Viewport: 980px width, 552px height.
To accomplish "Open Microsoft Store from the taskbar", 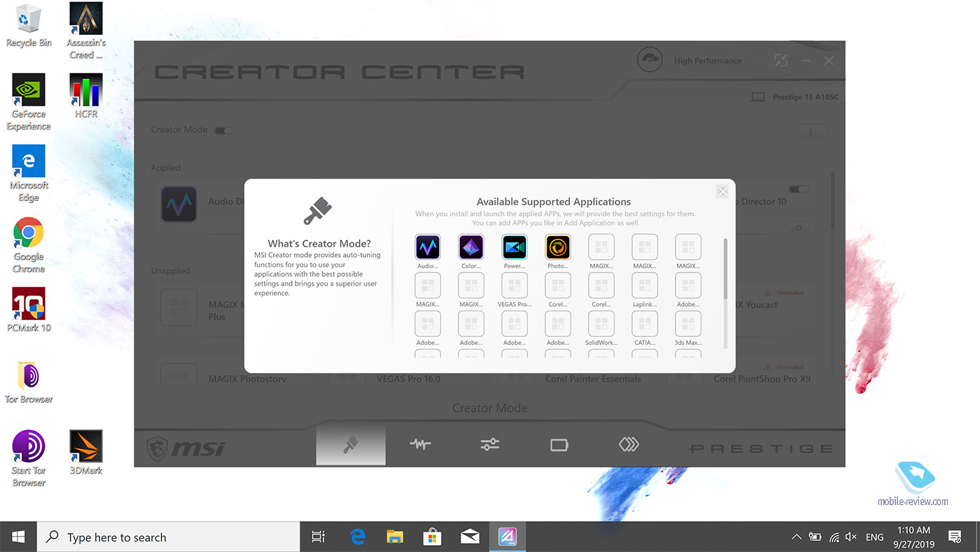I will coord(432,537).
